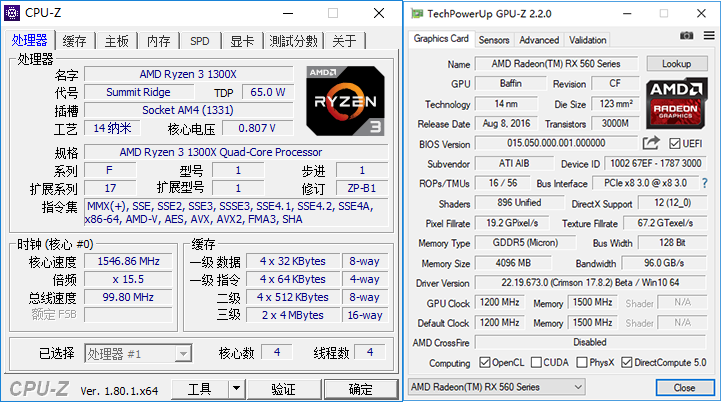Click the 倍频 value x 15.5
The height and width of the screenshot is (402, 721).
(x=128, y=279)
